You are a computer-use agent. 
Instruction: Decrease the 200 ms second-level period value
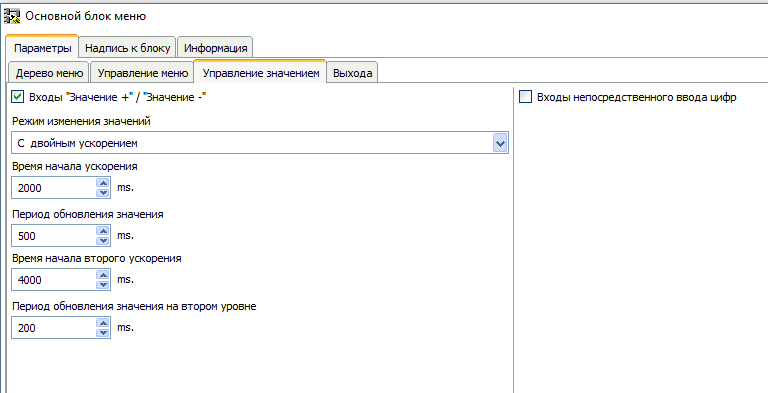[x=103, y=332]
